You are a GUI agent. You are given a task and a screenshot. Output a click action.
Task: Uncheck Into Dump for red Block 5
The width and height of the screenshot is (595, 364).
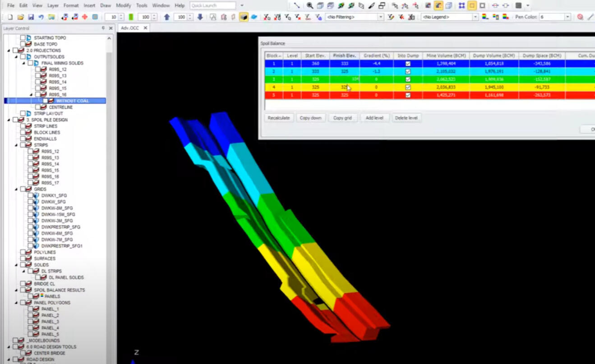[408, 95]
